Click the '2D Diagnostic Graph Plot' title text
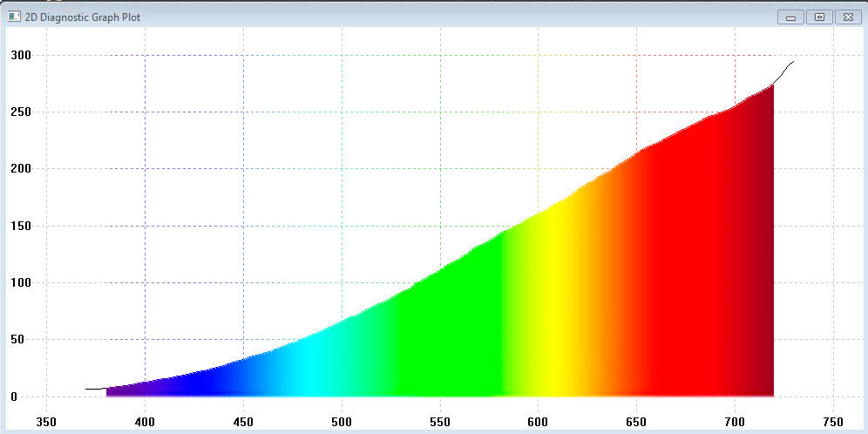This screenshot has height=434, width=868. (83, 17)
